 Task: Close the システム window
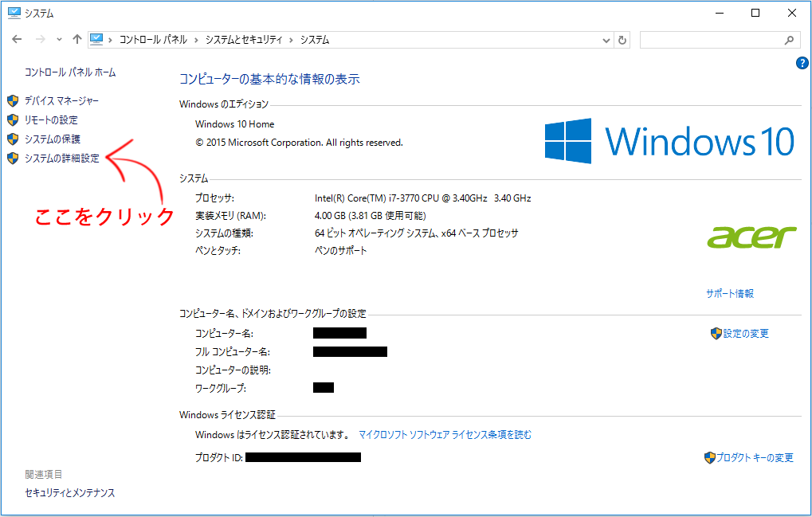click(792, 13)
